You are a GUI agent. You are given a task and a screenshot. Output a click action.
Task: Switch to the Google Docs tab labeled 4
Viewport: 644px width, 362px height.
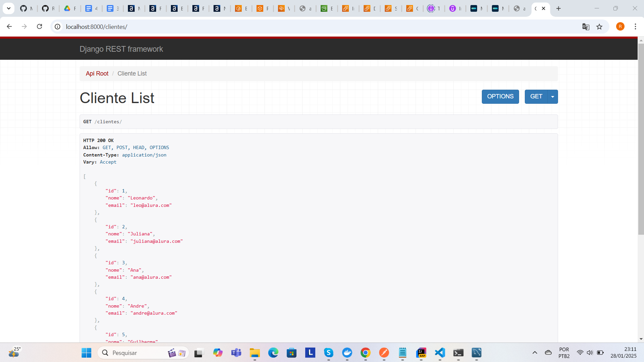pyautogui.click(x=91, y=8)
